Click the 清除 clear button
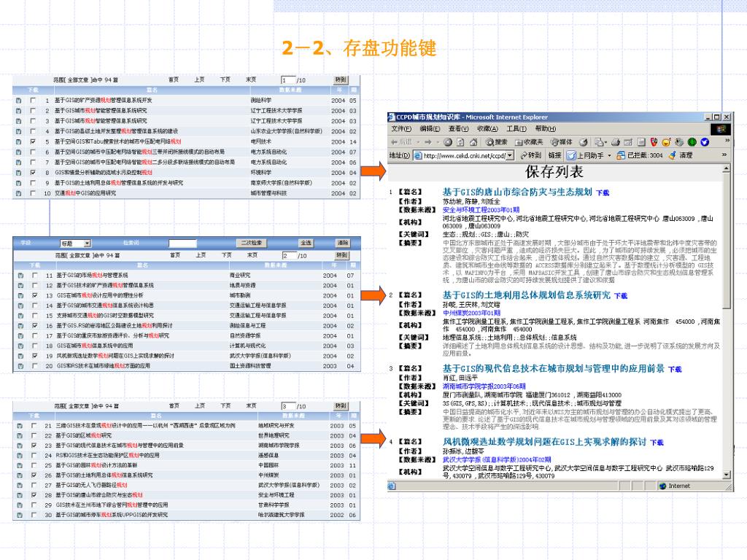 343,243
